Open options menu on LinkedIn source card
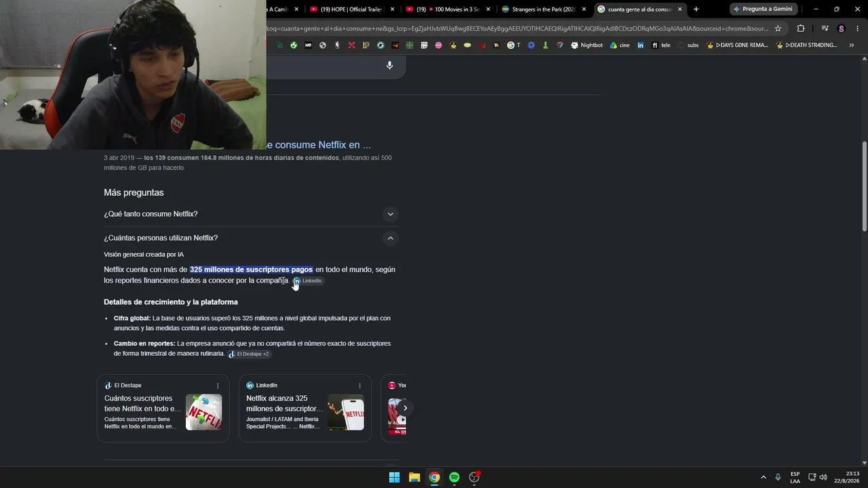This screenshot has width=868, height=488. (x=359, y=386)
